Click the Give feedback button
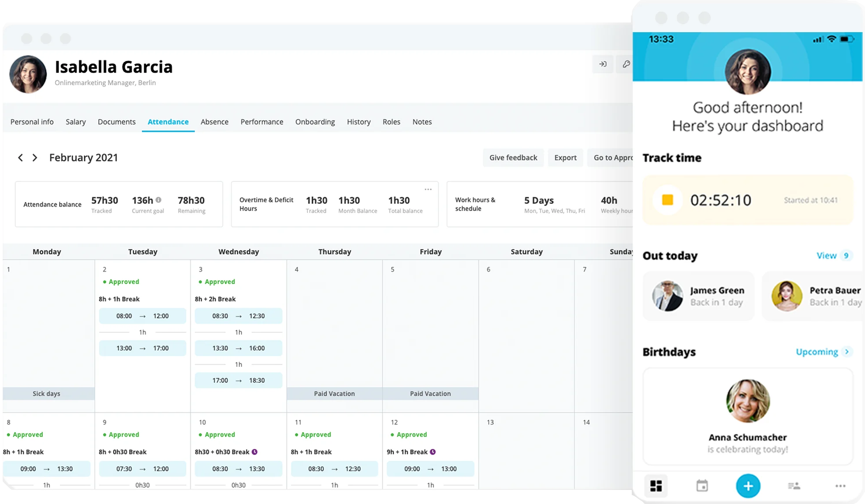Image resolution: width=865 pixels, height=504 pixels. pos(513,157)
